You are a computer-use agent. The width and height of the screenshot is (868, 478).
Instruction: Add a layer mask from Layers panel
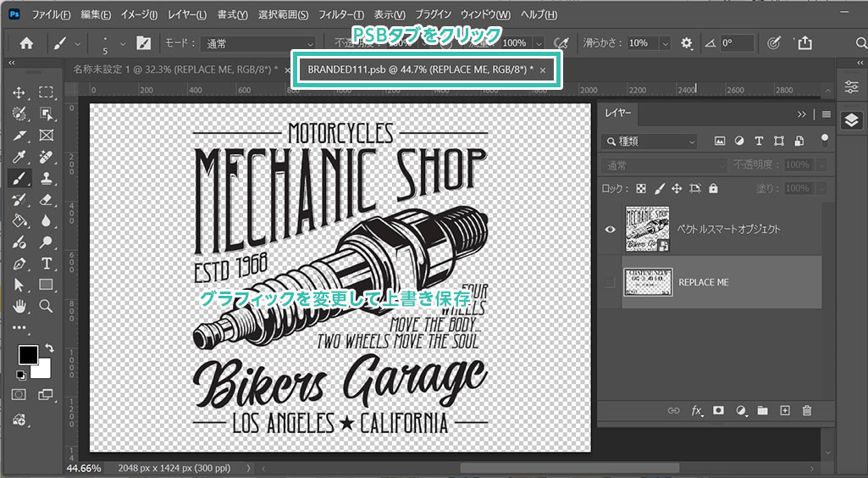(x=718, y=410)
